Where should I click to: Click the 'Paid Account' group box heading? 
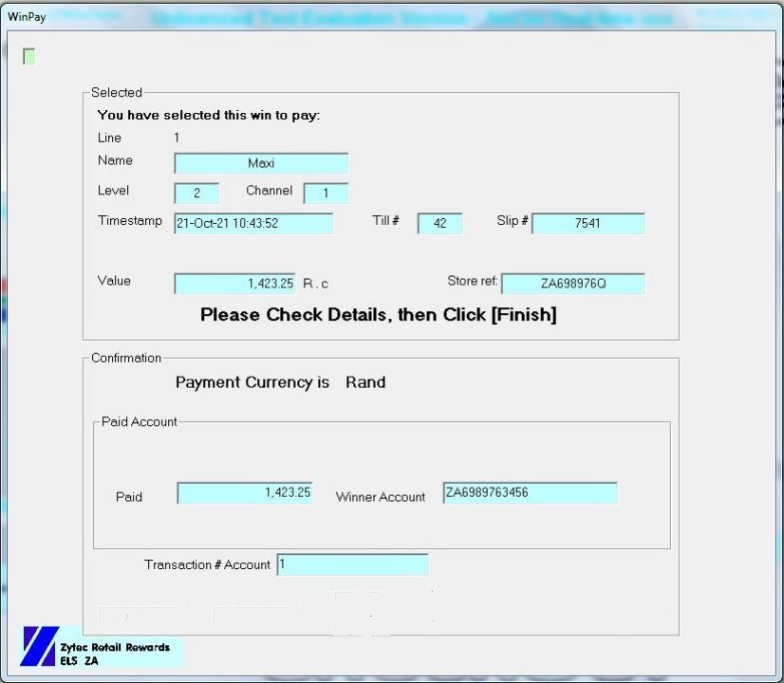click(x=140, y=422)
